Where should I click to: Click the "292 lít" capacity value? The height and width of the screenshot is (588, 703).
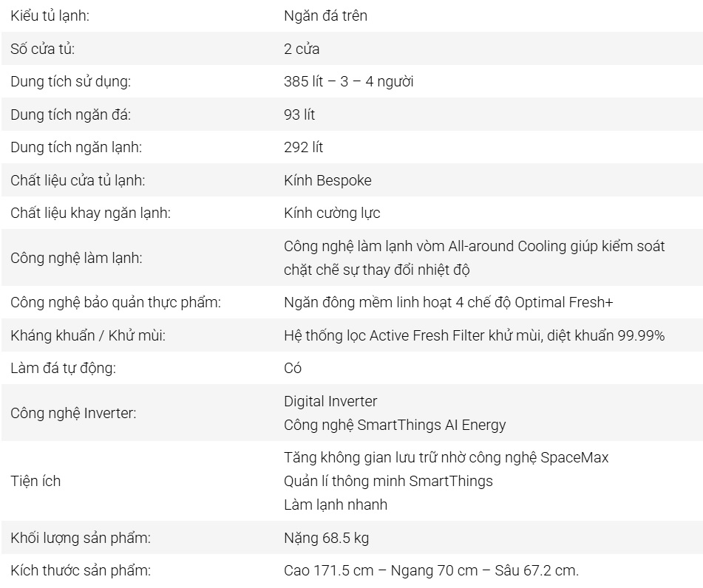click(x=303, y=147)
